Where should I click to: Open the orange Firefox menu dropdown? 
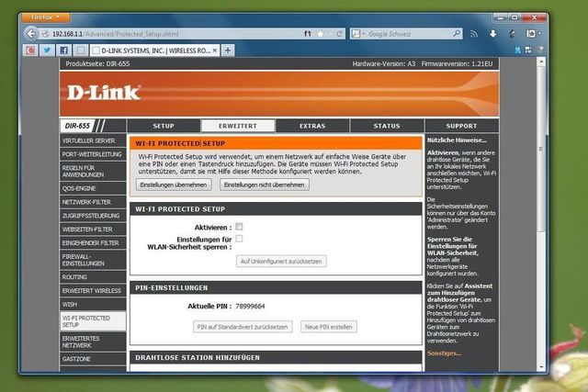point(43,17)
